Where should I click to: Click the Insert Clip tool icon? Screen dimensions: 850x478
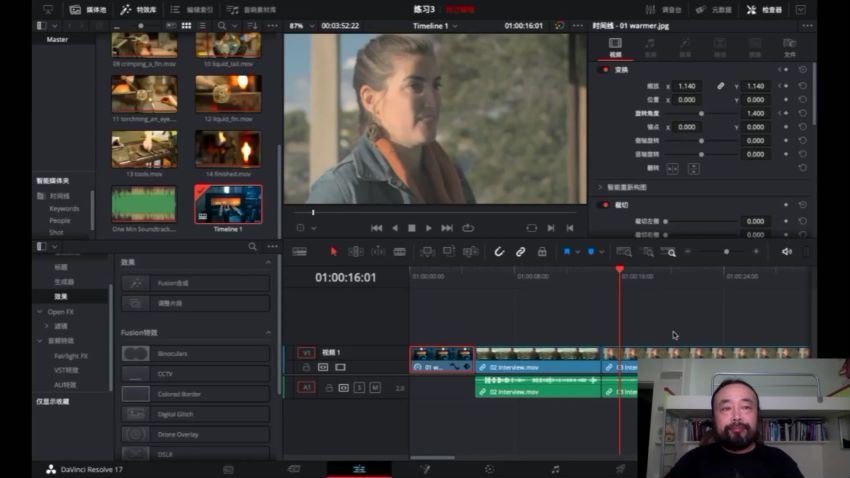[x=427, y=251]
